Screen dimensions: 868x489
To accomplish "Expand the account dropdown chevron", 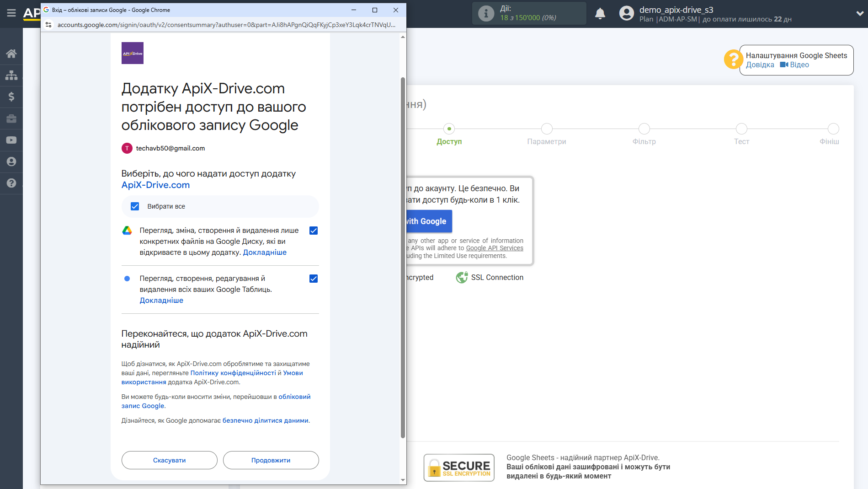I will tap(859, 14).
